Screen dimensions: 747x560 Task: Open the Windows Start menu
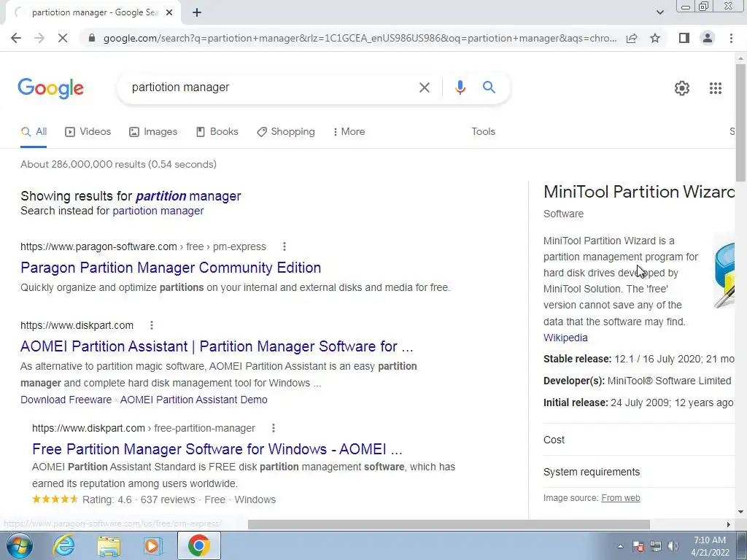[x=19, y=545]
